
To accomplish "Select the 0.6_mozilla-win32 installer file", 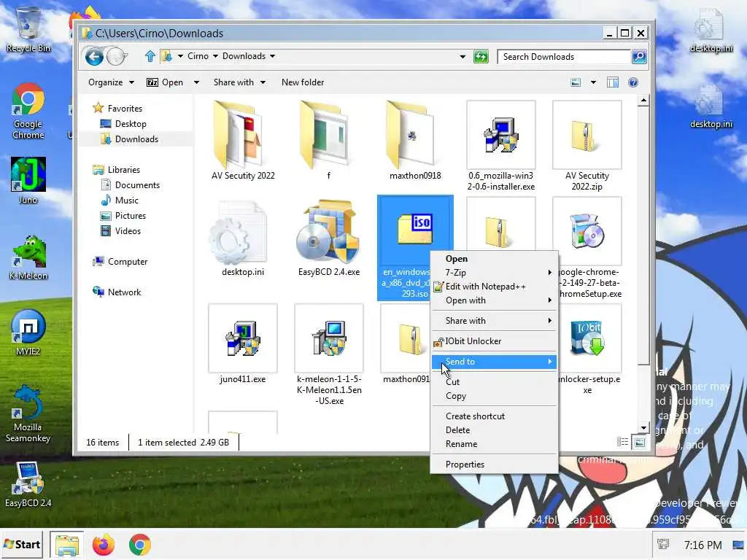I will [500, 146].
